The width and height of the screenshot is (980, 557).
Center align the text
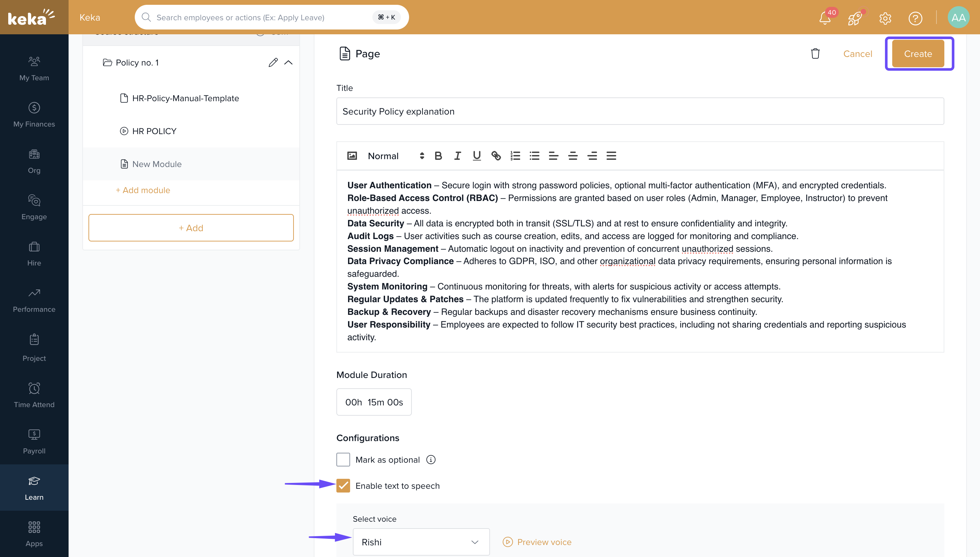(x=573, y=156)
